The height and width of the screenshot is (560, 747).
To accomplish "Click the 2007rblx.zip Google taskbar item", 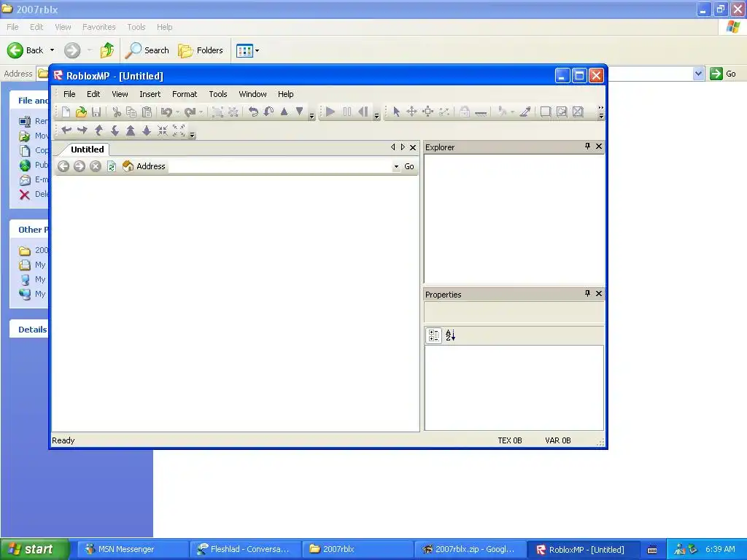I will (471, 550).
